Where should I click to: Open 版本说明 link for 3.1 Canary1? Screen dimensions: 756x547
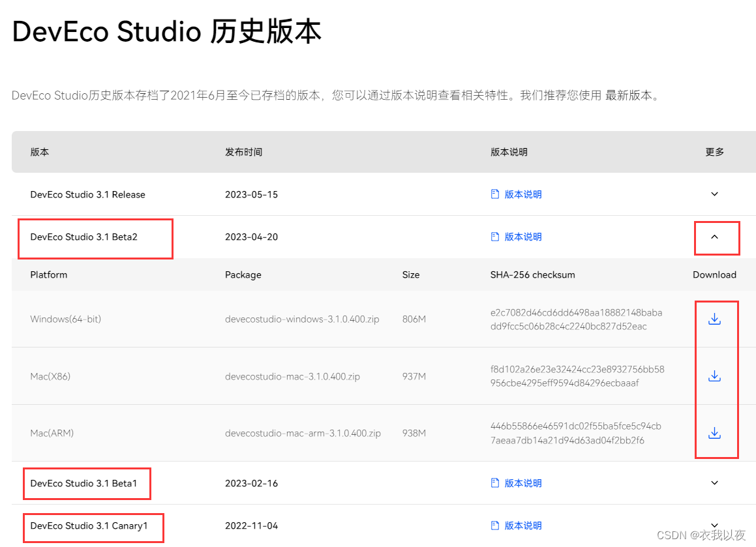pos(523,525)
